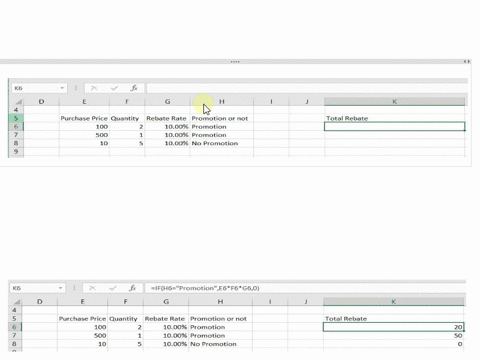Click purchase price 100 cell in lower sheet

(82, 327)
